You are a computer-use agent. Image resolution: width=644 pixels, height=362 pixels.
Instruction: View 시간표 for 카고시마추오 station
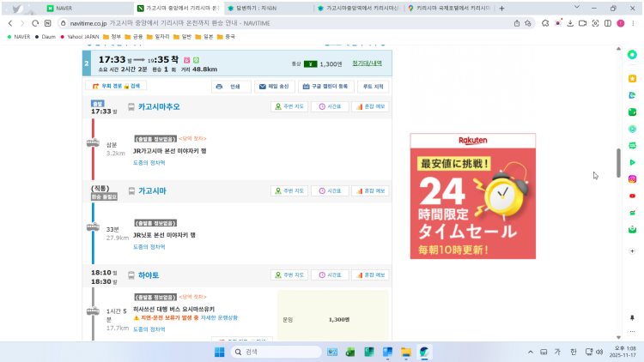coord(330,107)
